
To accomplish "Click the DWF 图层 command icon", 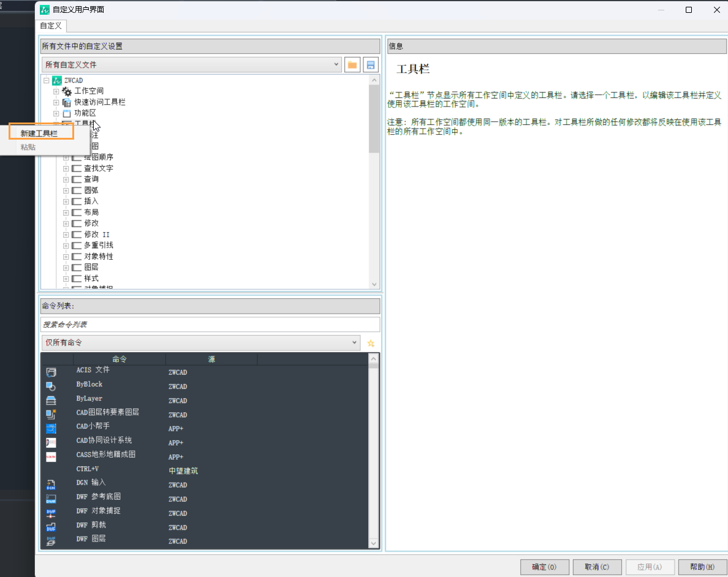I will tap(51, 541).
